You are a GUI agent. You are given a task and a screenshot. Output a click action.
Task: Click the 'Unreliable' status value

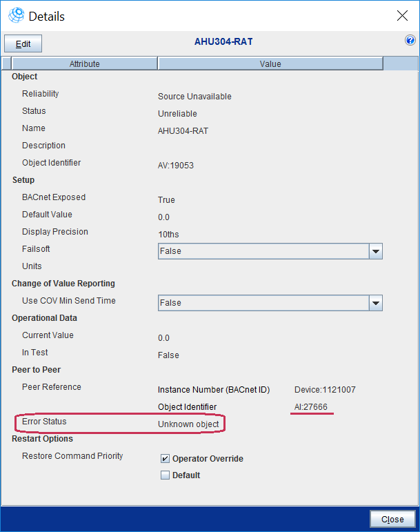[x=177, y=114]
